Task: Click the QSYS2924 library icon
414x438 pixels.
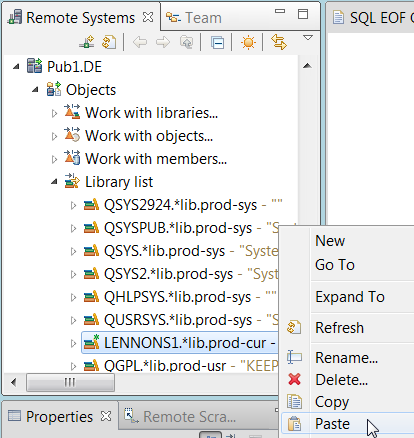Action: coord(91,205)
